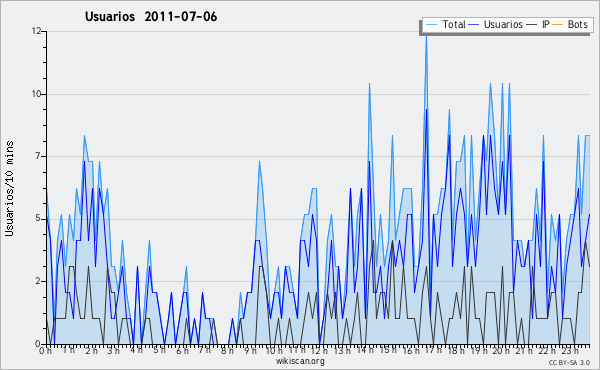Click the orange Bots legend line
Image resolution: width=600 pixels, height=370 pixels.
point(558,25)
